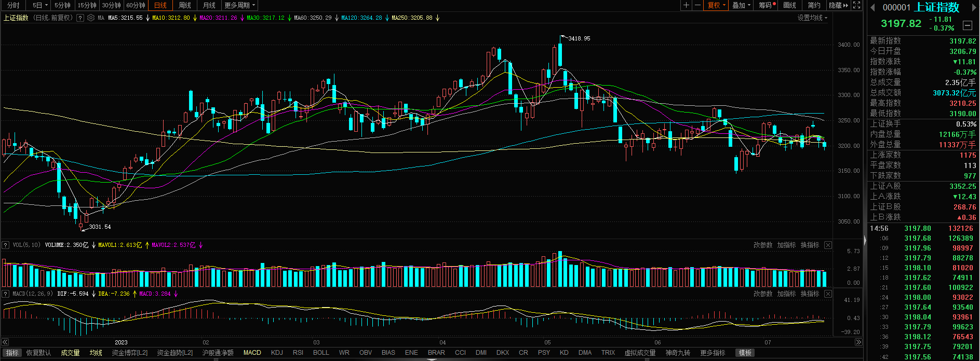Click 恢复默认 to restore defaults
This screenshot has height=361, width=980.
38,353
